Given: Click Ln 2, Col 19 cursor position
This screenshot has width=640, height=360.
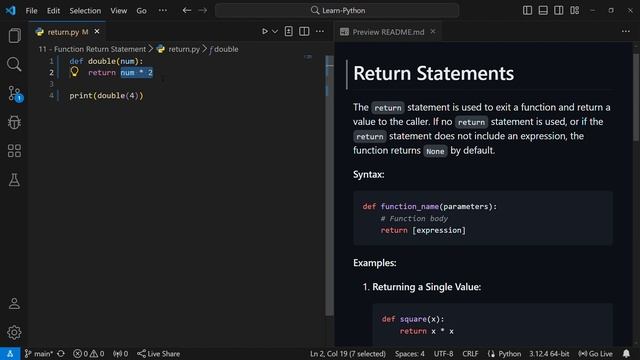Looking at the screenshot, I should point(348,353).
